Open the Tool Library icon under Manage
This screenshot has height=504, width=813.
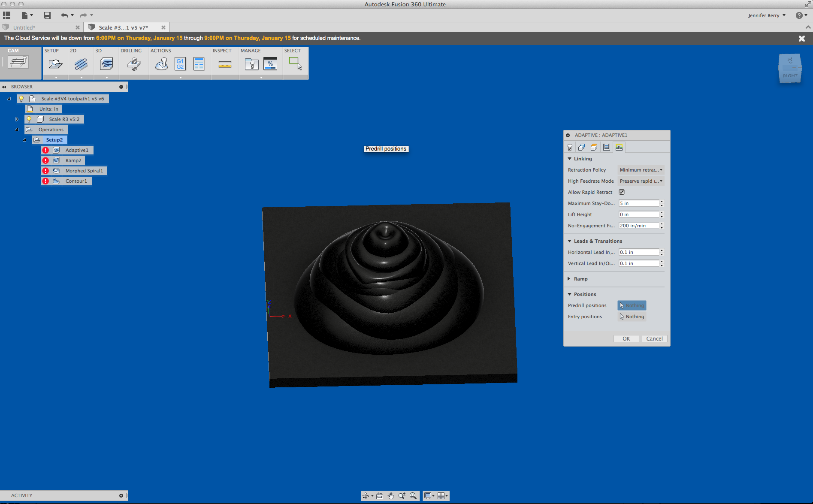252,64
